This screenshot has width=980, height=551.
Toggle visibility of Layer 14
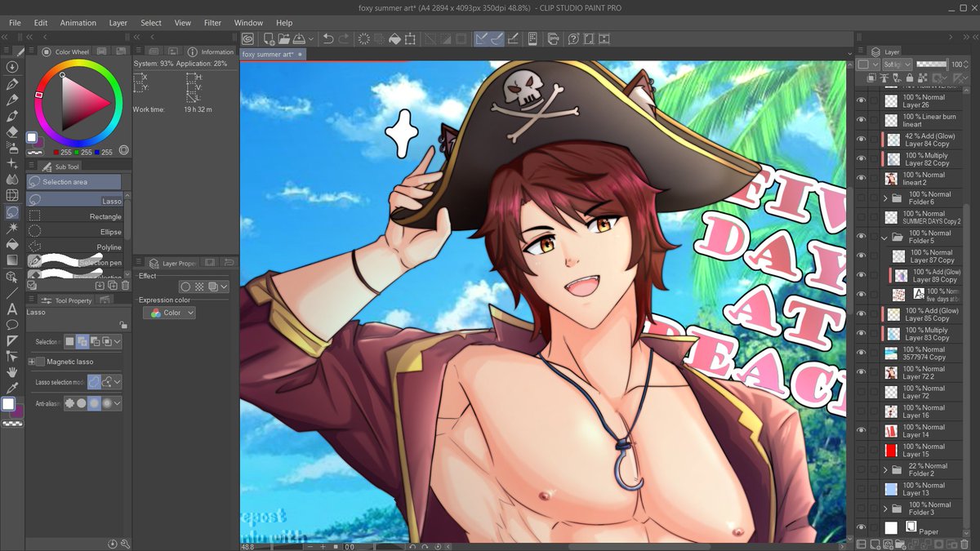click(x=861, y=430)
